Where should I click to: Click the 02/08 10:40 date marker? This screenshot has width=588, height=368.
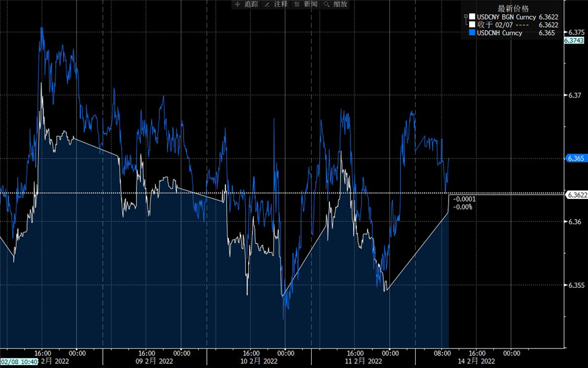[20, 362]
